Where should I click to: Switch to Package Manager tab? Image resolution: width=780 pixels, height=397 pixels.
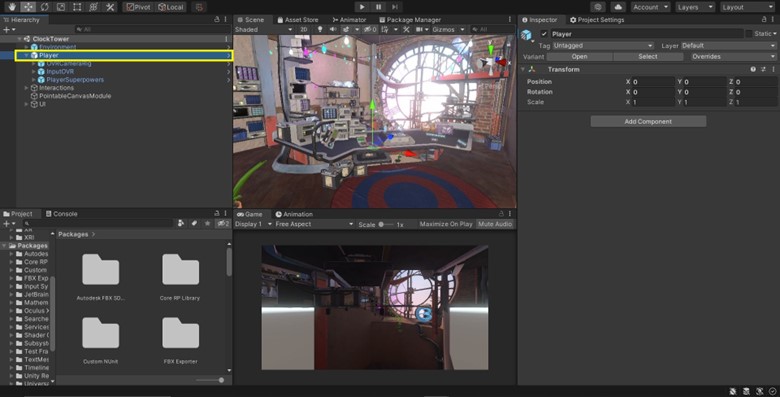[x=410, y=19]
